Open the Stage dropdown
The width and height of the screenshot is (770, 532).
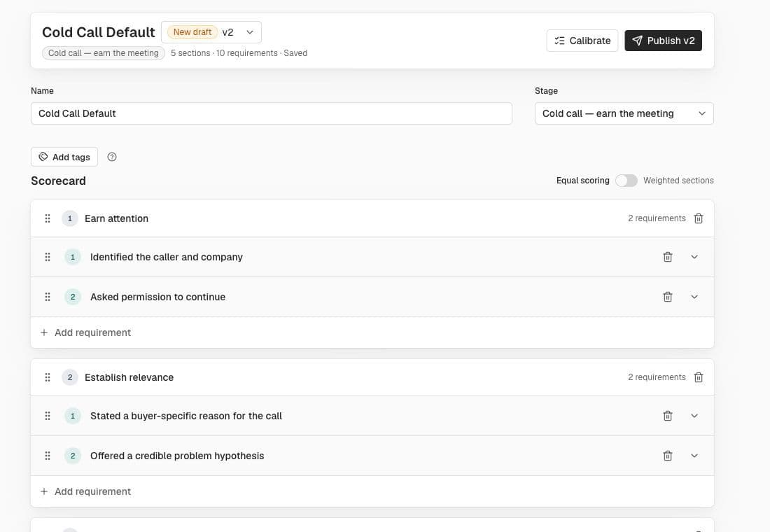(624, 113)
